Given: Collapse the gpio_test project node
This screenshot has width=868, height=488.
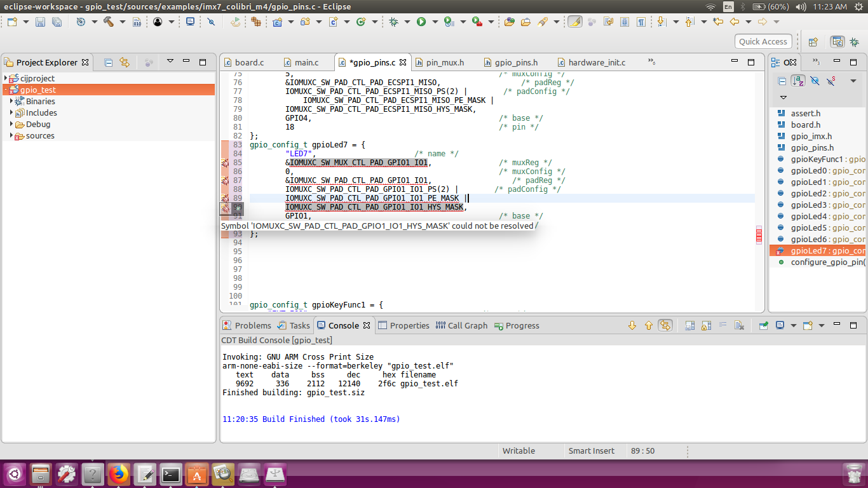Looking at the screenshot, I should (x=6, y=90).
